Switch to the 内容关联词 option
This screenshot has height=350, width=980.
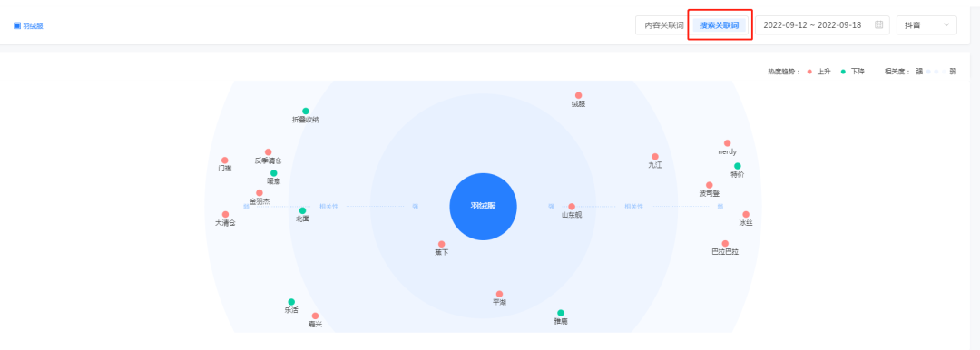[663, 25]
